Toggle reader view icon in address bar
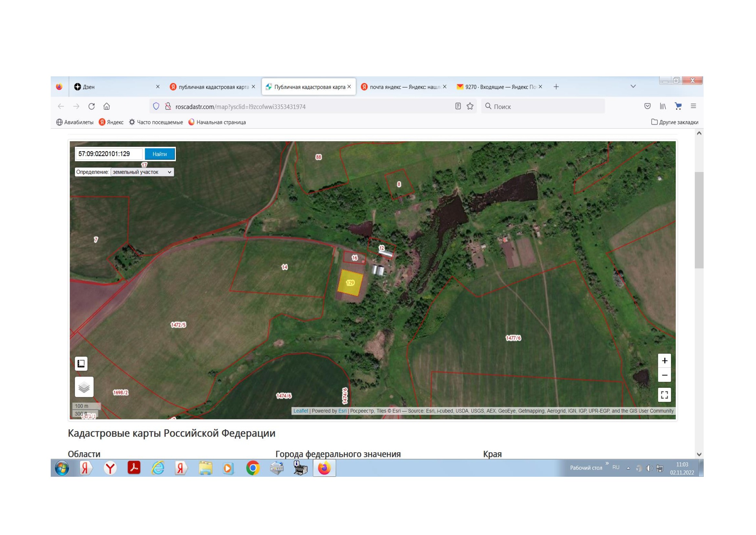The image size is (756, 535). click(x=458, y=106)
